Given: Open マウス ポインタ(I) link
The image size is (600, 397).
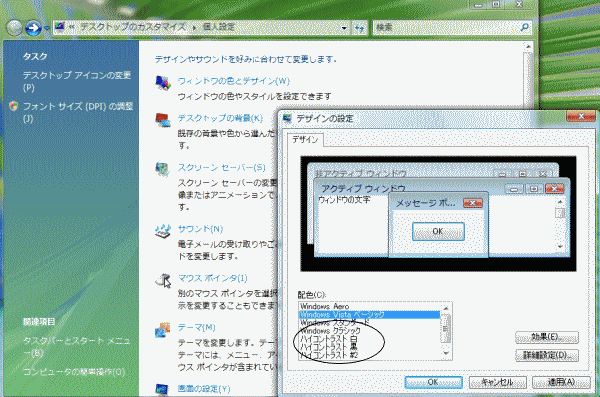Looking at the screenshot, I should pos(212,278).
